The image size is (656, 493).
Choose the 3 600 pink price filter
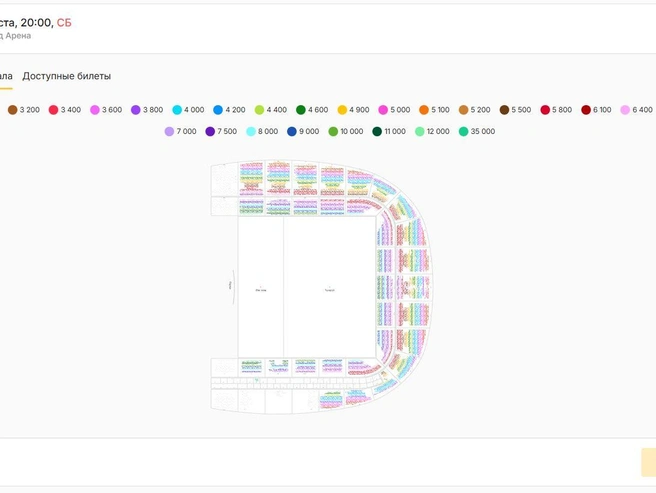(95, 110)
